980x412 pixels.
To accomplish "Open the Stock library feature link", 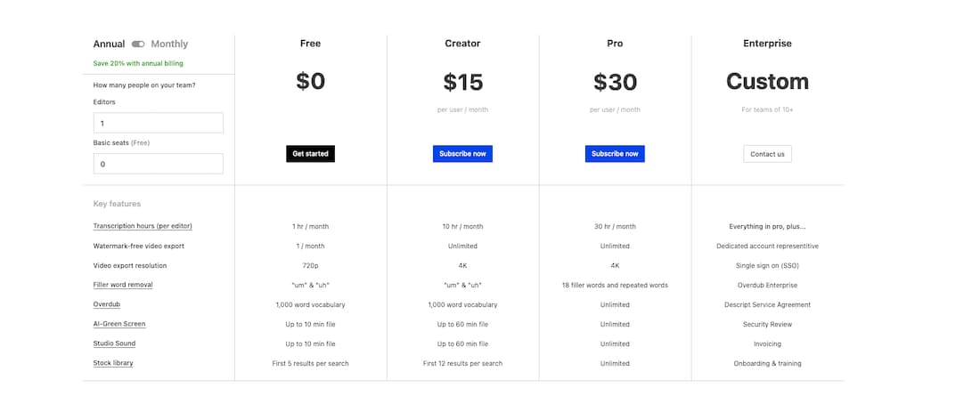I will [113, 363].
